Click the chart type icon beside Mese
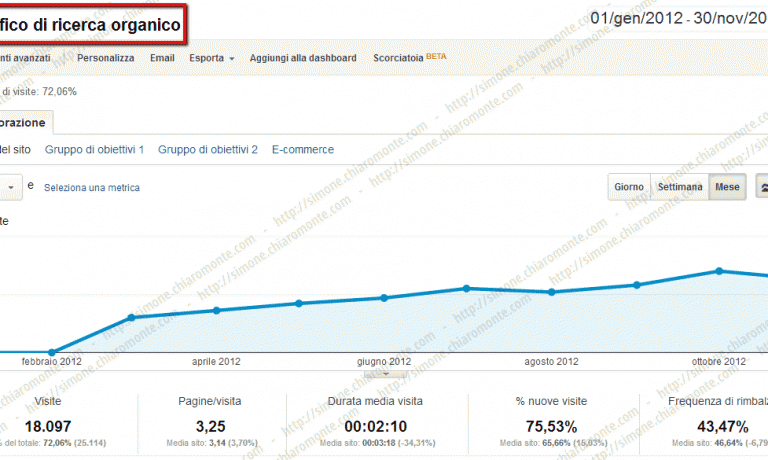This screenshot has width=768, height=460. (x=762, y=187)
